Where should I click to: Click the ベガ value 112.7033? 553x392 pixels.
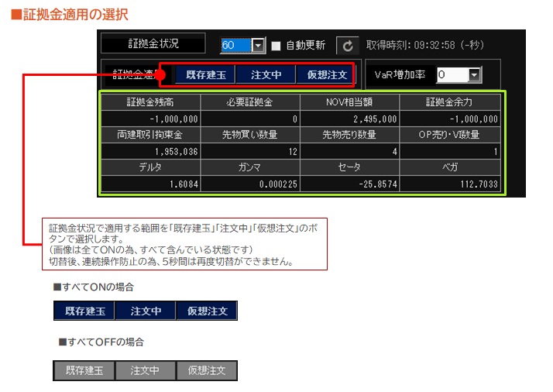[450, 184]
